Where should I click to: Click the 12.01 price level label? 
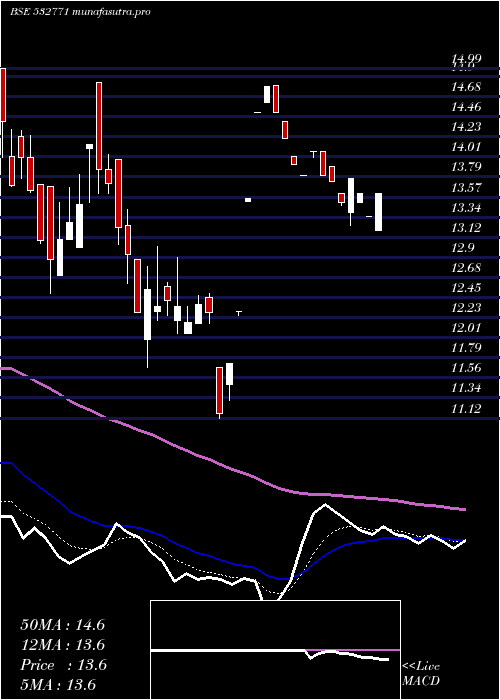(466, 328)
